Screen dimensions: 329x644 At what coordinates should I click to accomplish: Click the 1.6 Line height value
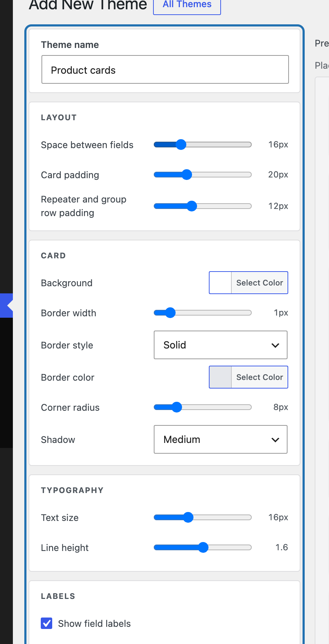(x=282, y=547)
